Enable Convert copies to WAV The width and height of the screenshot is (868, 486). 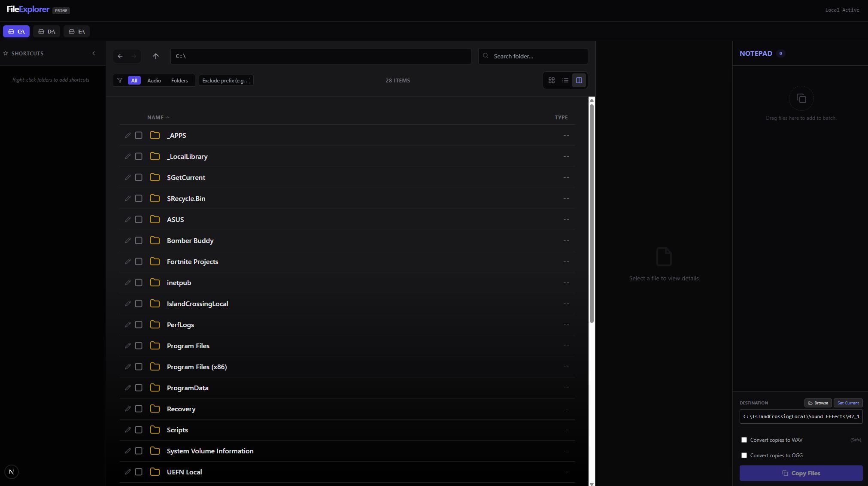click(x=744, y=440)
